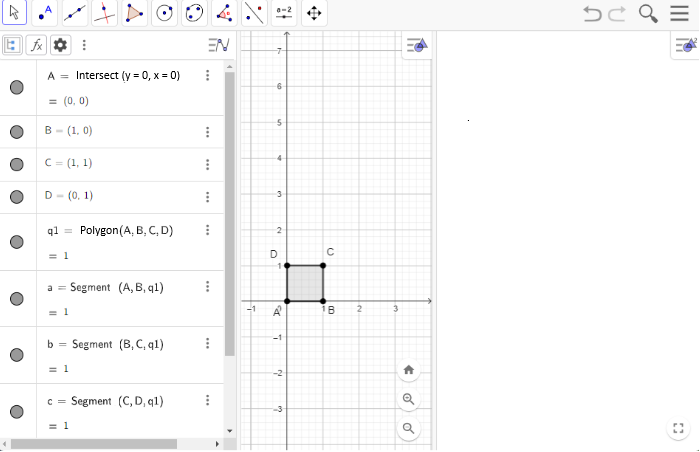Choose the Line through two points tool
The image size is (700, 452).
point(74,14)
